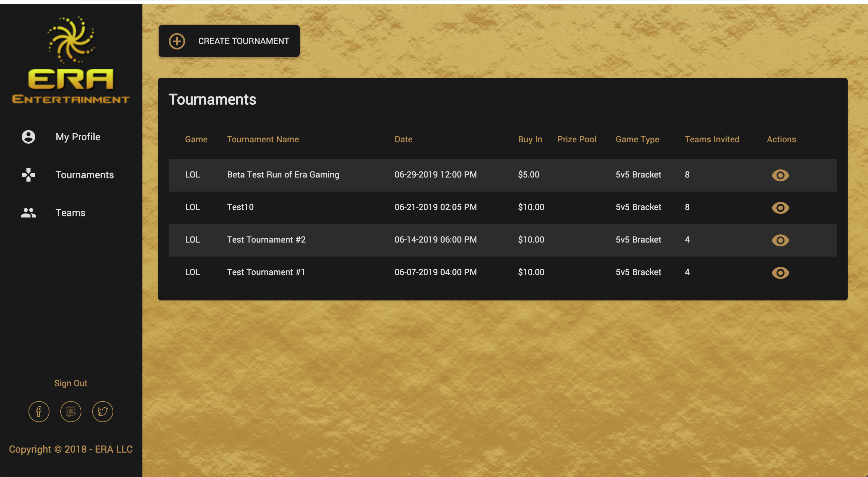868x477 pixels.
Task: Click '5v5 Bracket' in the Beta Test row
Action: point(638,174)
